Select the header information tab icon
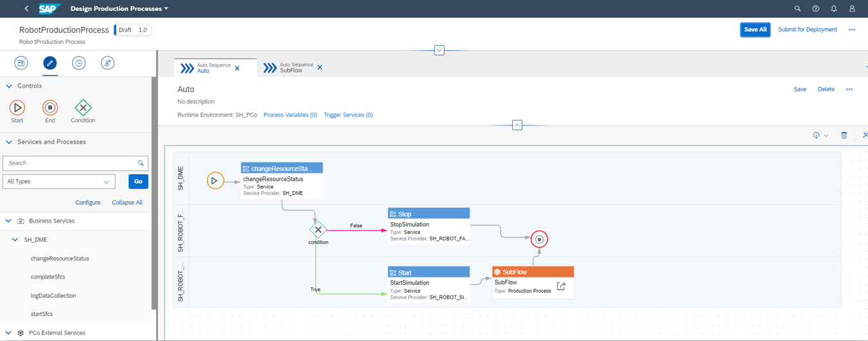This screenshot has height=341, width=868. (x=21, y=63)
